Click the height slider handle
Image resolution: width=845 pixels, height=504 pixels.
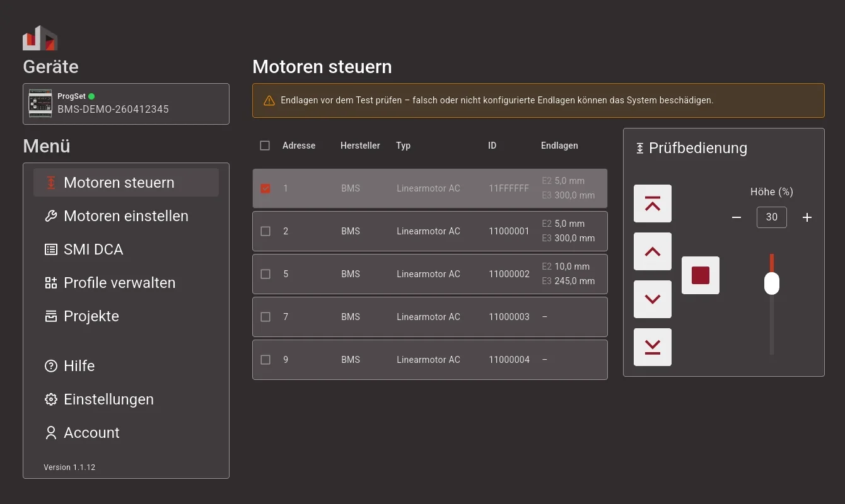point(772,283)
